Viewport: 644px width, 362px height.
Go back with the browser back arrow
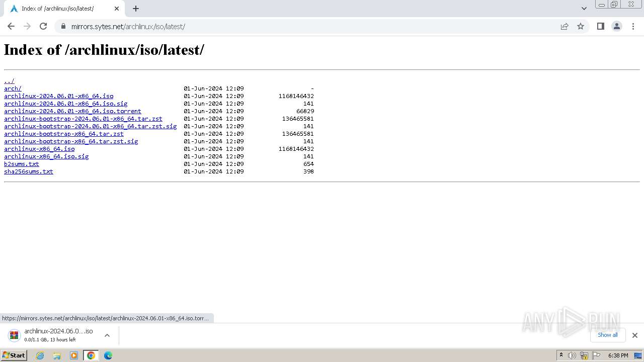pyautogui.click(x=11, y=26)
